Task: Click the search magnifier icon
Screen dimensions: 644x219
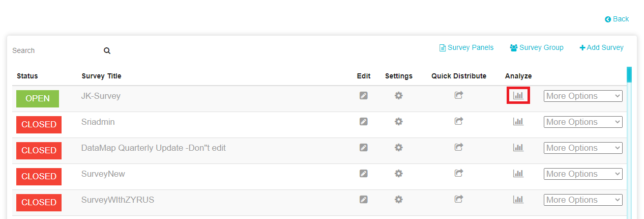Action: click(107, 50)
